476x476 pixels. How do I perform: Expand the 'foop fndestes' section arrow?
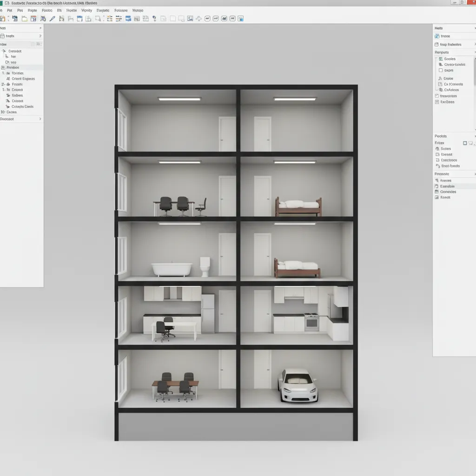tap(474, 45)
